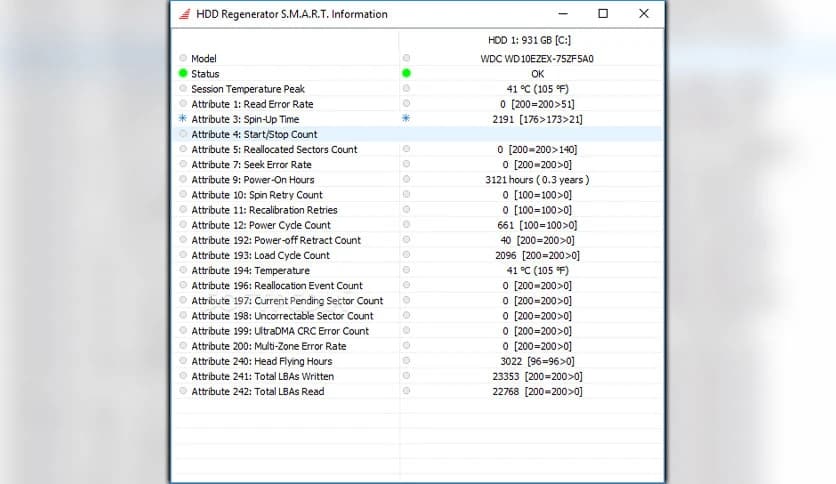
Task: Click the gray dot beside Read Error Rate
Action: click(183, 103)
